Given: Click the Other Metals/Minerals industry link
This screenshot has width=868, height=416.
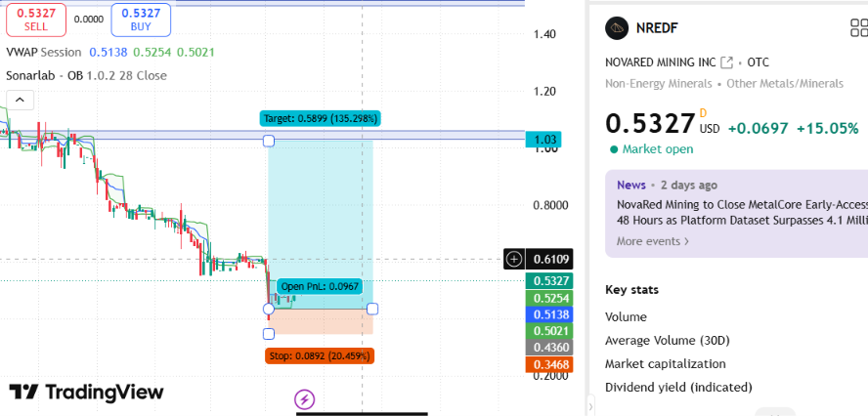Looking at the screenshot, I should coord(785,84).
